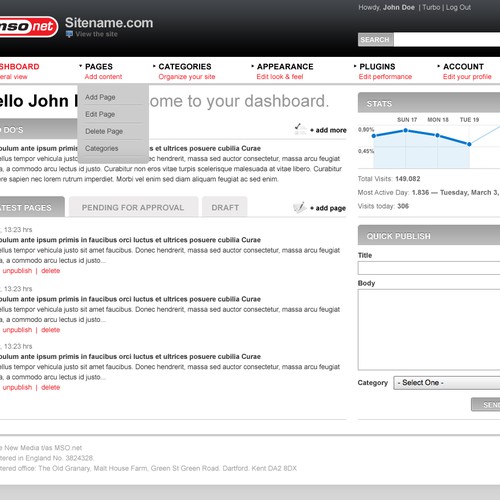This screenshot has width=500, height=500.
Task: Click the QUICK PUBLISH panel header
Action: click(429, 235)
